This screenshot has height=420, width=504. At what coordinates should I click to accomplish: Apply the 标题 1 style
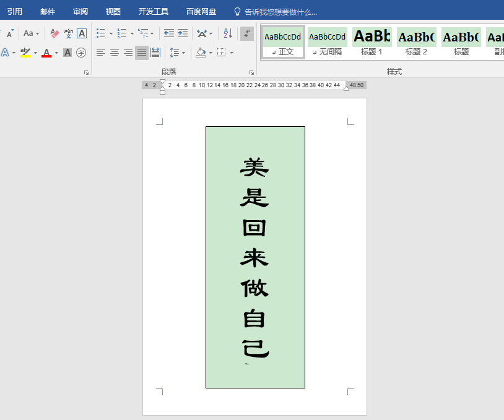coord(372,41)
